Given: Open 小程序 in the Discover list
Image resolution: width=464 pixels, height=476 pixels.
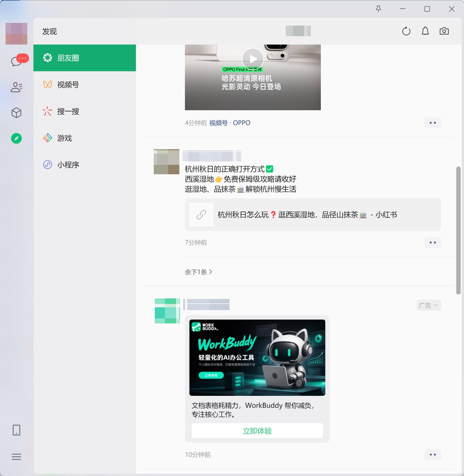Looking at the screenshot, I should pyautogui.click(x=84, y=165).
